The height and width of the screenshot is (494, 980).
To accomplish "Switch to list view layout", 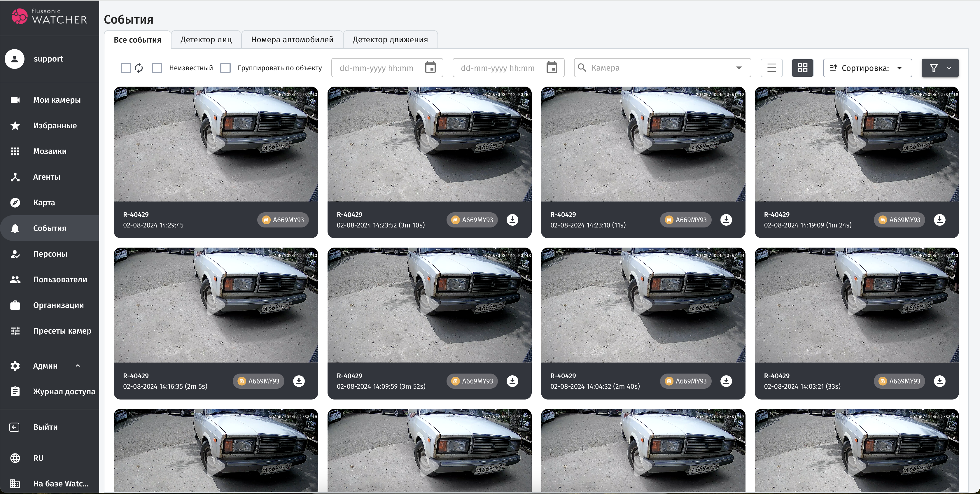I will 771,68.
